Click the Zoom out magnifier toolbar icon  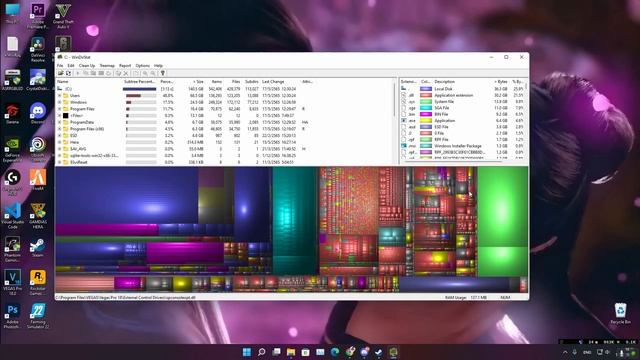pyautogui.click(x=153, y=73)
